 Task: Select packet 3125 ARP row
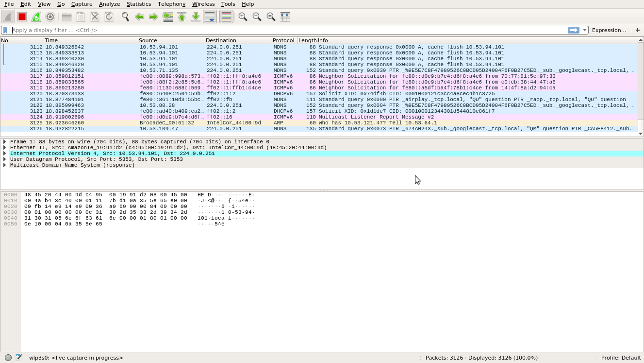[319, 123]
